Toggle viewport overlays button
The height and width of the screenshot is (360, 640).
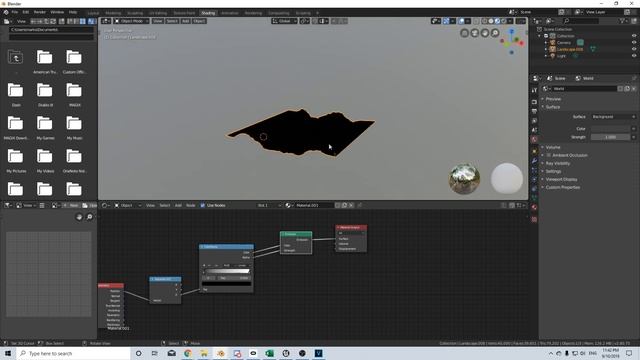click(461, 21)
